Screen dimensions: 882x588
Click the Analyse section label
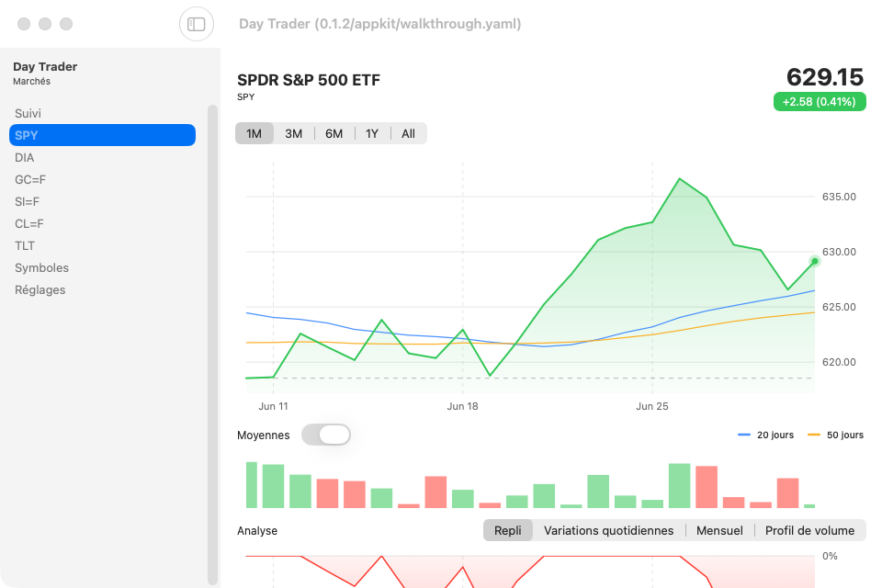[257, 531]
